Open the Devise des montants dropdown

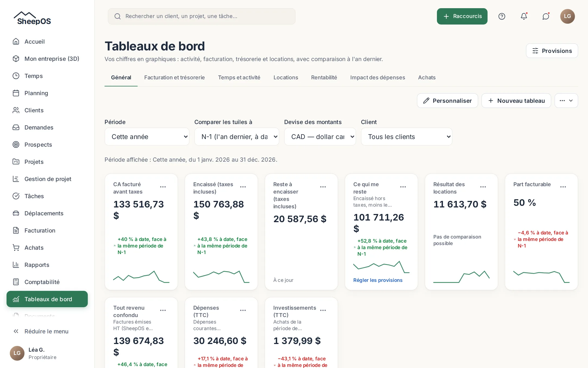tap(320, 137)
